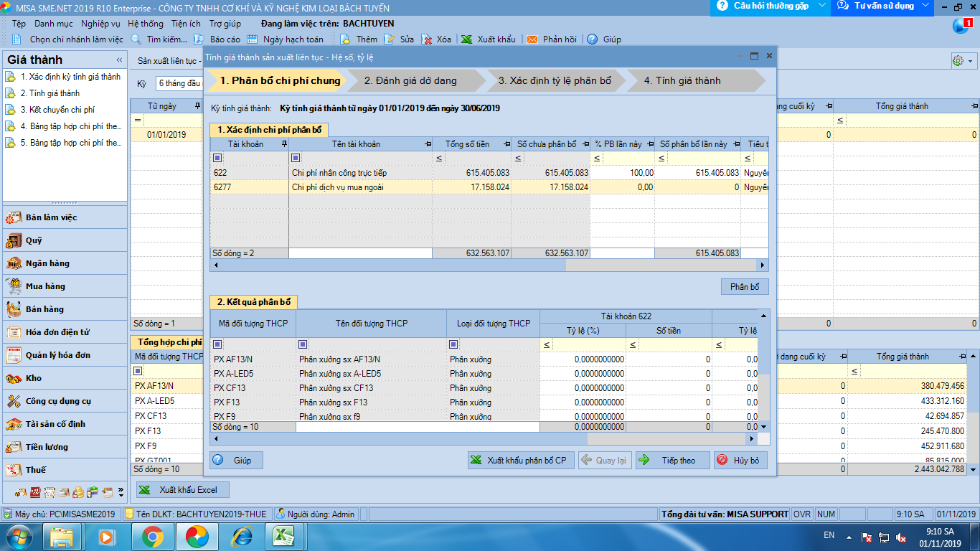Open Tài sản cố định module

pyautogui.click(x=55, y=424)
